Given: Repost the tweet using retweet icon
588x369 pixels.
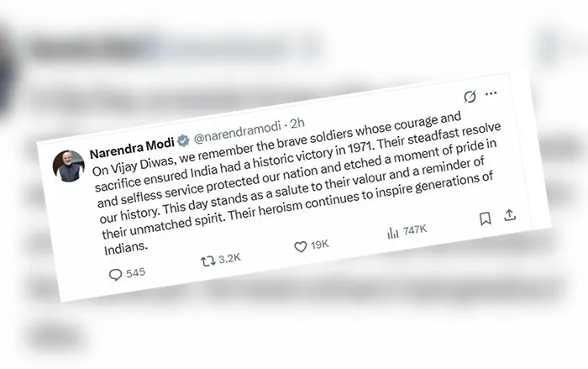Looking at the screenshot, I should pyautogui.click(x=205, y=261).
